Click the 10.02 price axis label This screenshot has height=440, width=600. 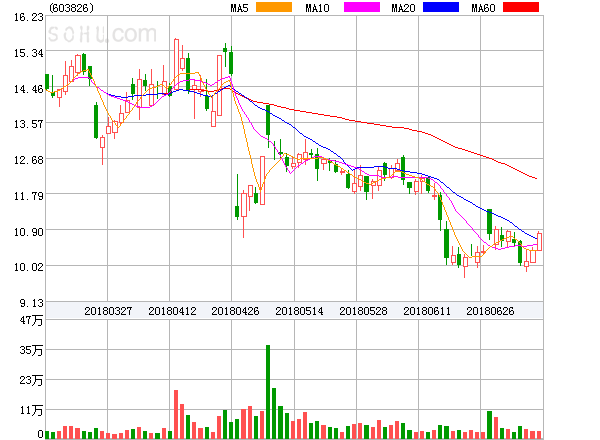click(29, 267)
